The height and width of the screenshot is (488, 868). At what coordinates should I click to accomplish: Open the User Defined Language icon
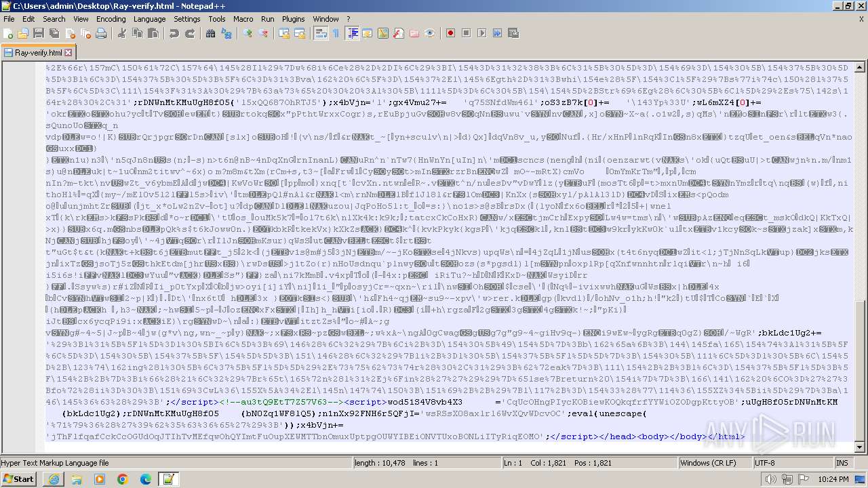(x=368, y=33)
